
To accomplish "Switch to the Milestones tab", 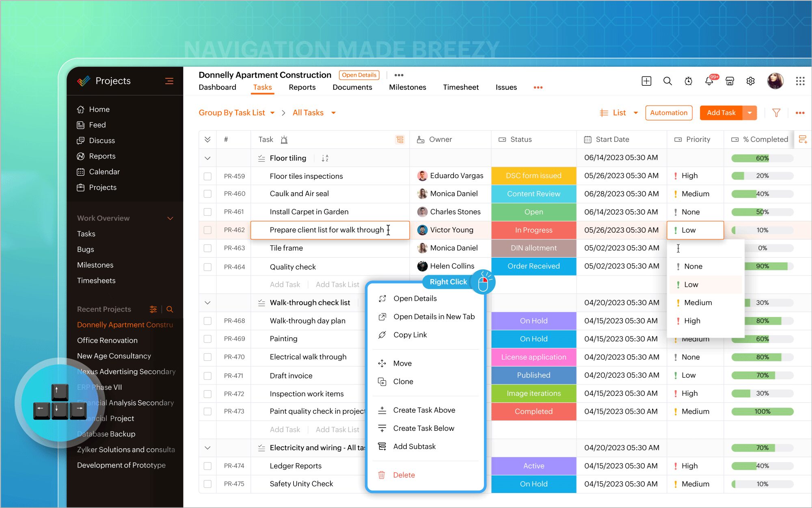I will pyautogui.click(x=408, y=87).
